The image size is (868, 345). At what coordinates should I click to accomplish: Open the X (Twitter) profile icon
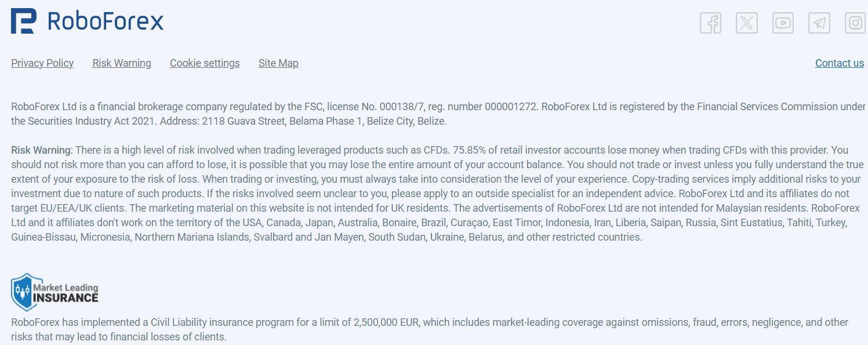point(746,23)
